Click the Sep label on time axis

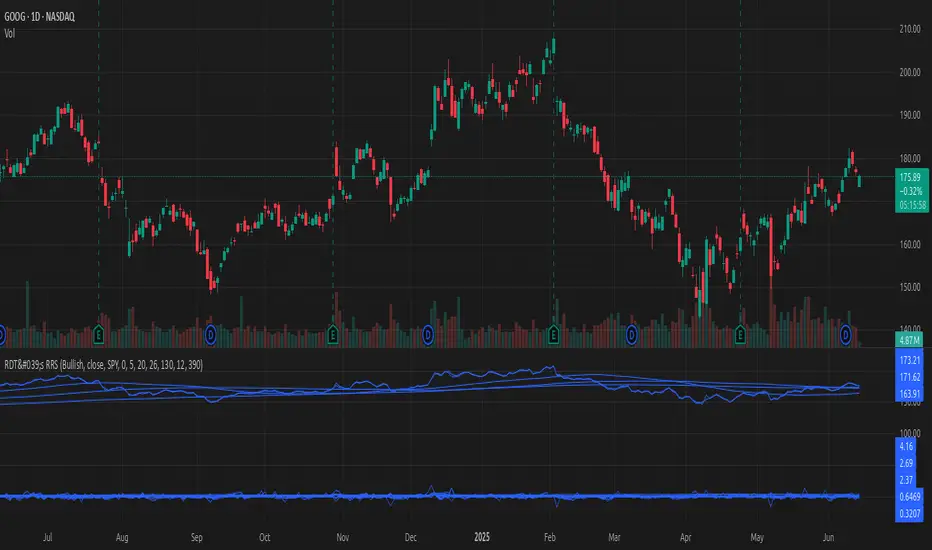coord(197,537)
